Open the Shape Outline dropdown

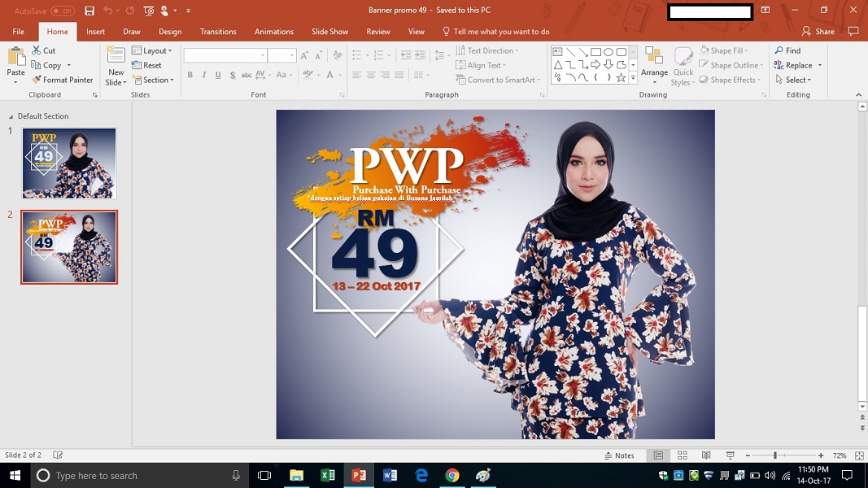click(x=731, y=65)
